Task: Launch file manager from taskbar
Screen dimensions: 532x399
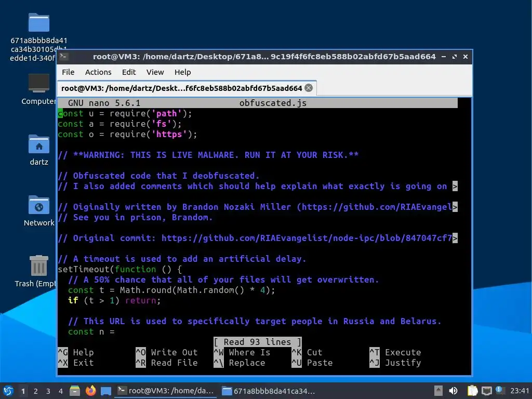Action: pyautogui.click(x=75, y=391)
